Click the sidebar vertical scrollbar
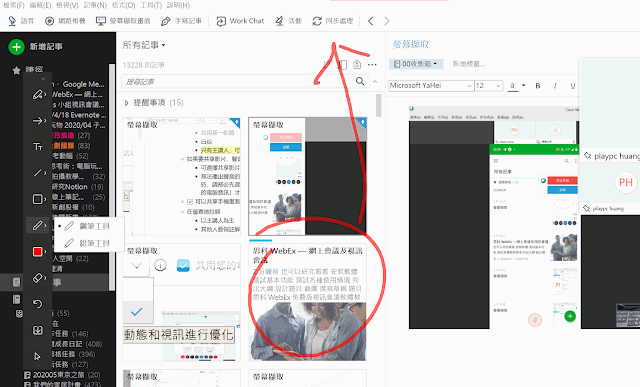 coord(111,178)
